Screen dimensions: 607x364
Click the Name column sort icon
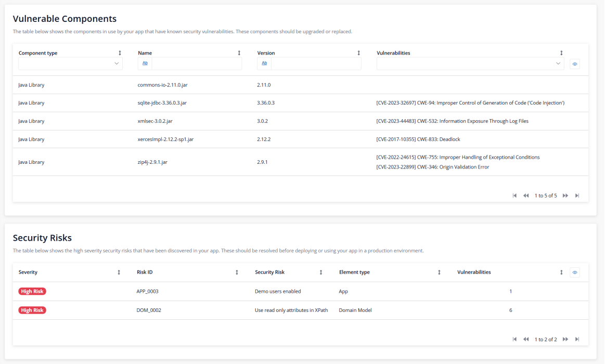239,53
